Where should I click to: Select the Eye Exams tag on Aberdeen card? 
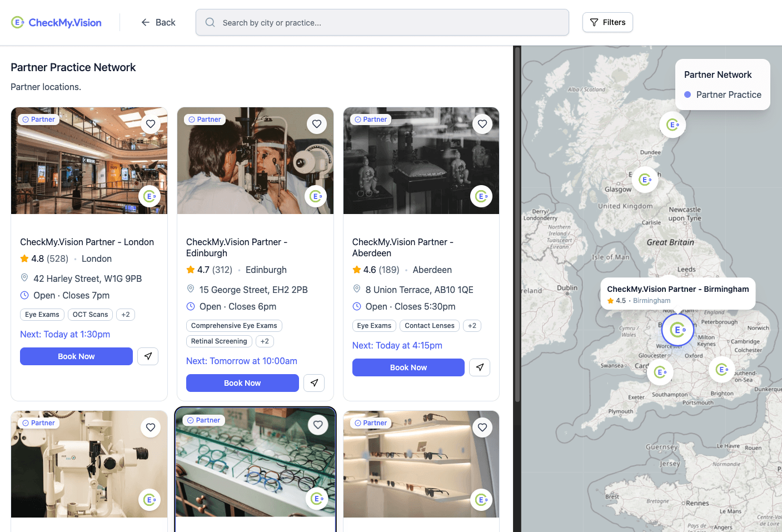374,326
